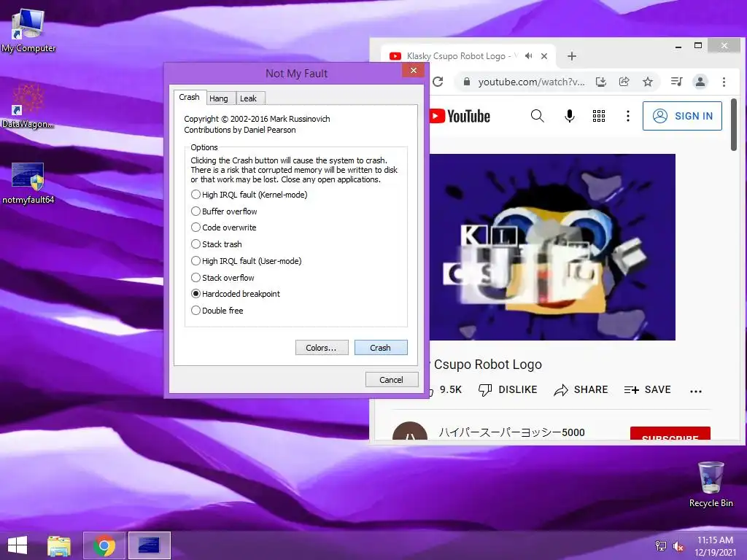Screen dimensions: 747x560
Task: Reload the YouTube page in Chrome
Action: (438, 82)
